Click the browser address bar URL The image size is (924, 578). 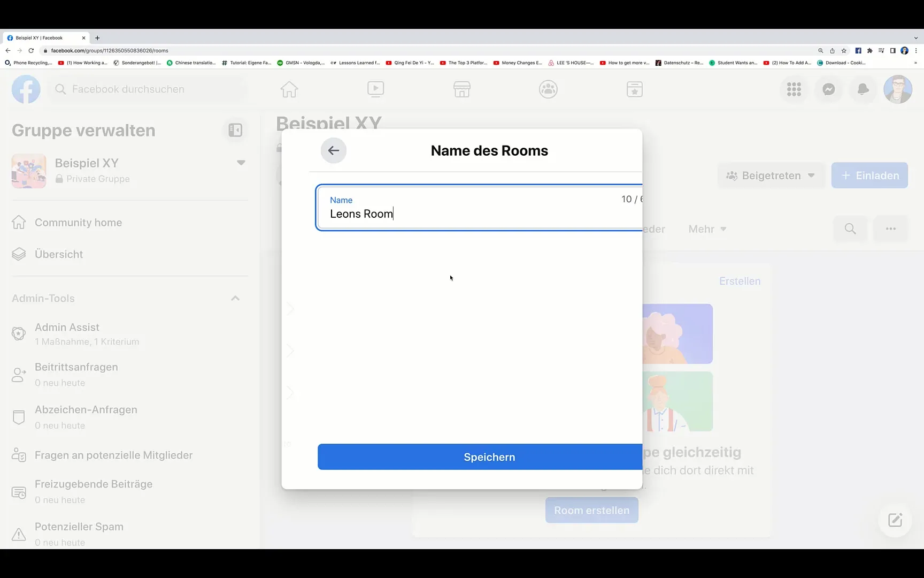(x=110, y=50)
